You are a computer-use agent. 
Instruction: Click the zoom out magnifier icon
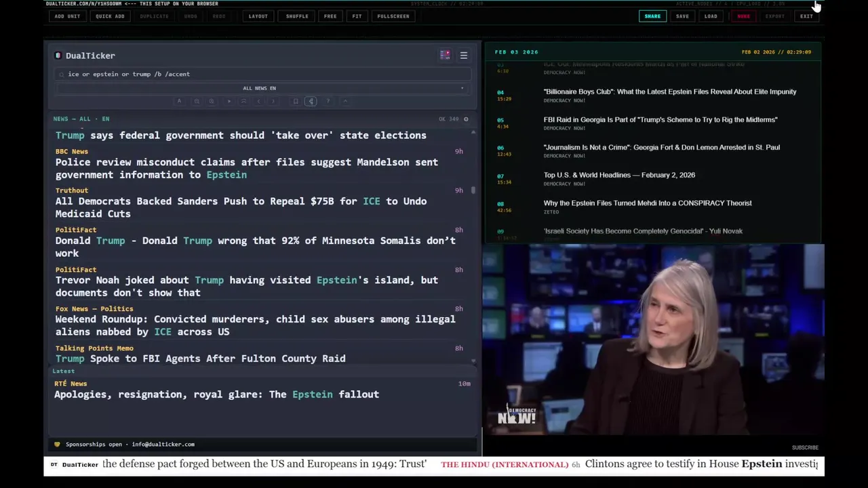click(197, 102)
